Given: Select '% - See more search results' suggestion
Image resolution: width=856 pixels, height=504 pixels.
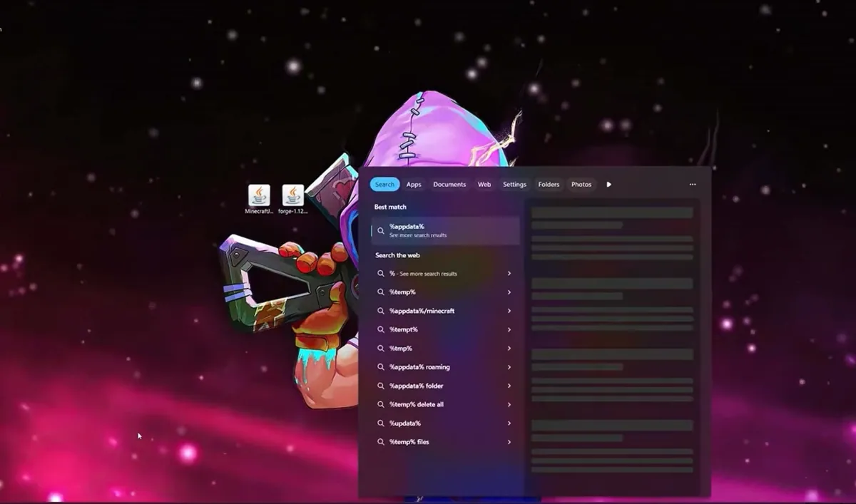Looking at the screenshot, I should pyautogui.click(x=445, y=274).
